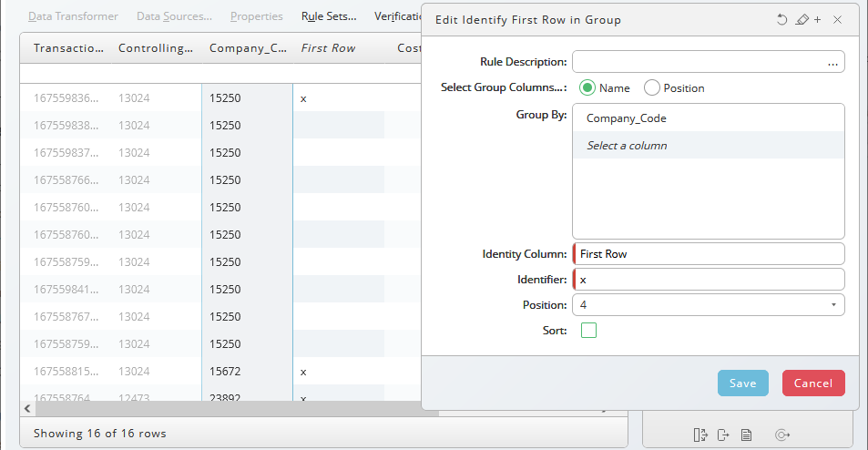Click cell 167558815... in Transaction column

(66, 372)
